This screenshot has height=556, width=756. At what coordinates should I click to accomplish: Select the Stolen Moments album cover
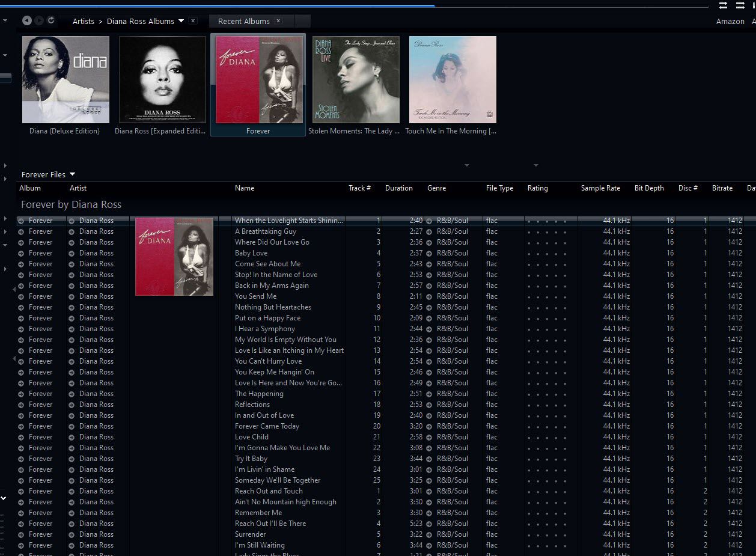pos(356,79)
